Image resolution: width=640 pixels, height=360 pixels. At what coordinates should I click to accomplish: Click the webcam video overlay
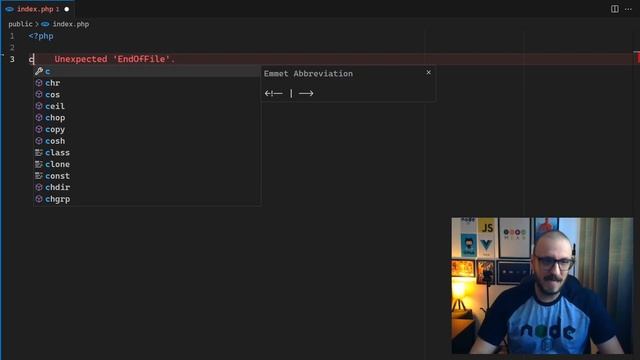[x=542, y=286]
